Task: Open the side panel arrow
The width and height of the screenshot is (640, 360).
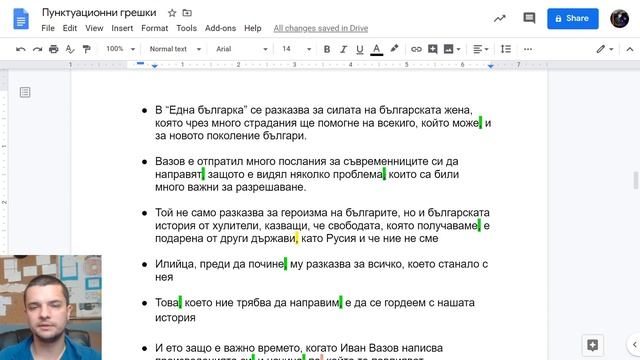Action: point(635,344)
